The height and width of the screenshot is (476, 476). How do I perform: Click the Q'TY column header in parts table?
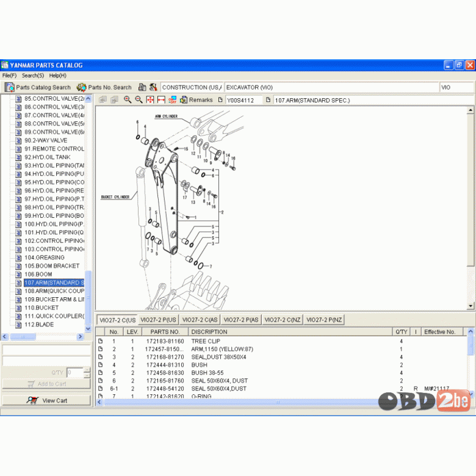click(x=402, y=332)
